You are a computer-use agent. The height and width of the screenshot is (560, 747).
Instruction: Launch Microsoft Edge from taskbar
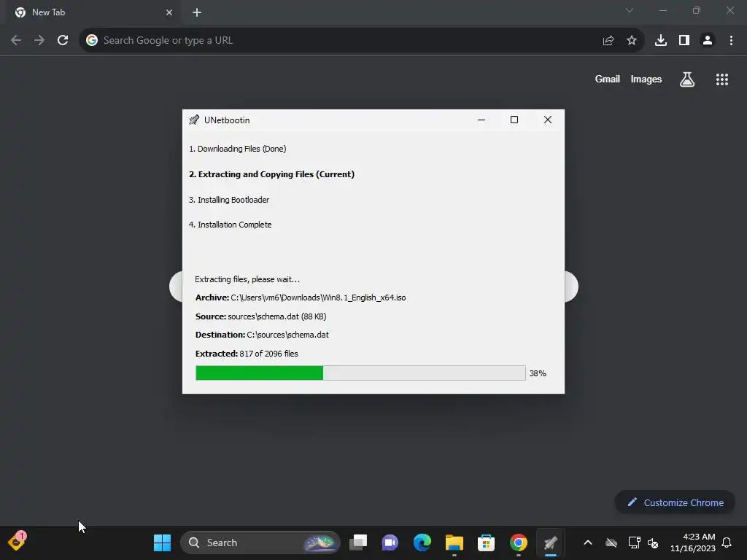pos(422,542)
